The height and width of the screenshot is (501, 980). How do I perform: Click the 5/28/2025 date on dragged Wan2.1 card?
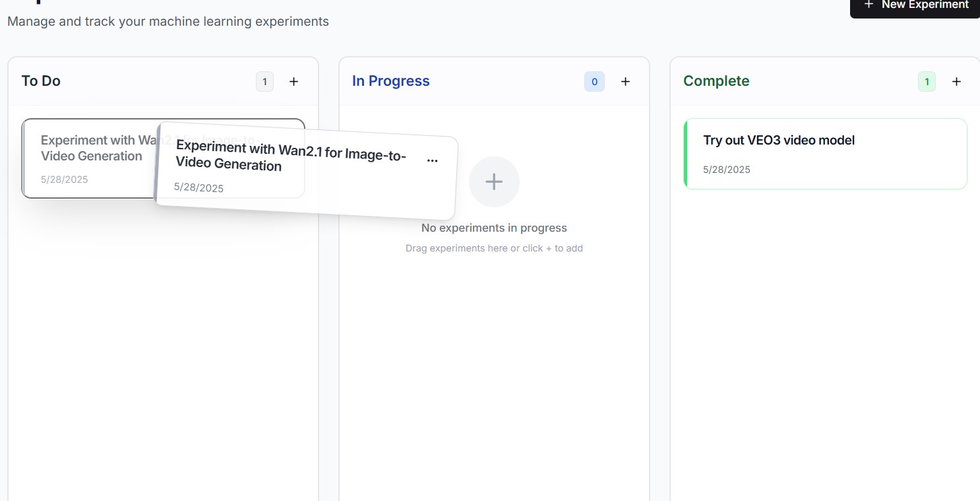click(x=199, y=187)
